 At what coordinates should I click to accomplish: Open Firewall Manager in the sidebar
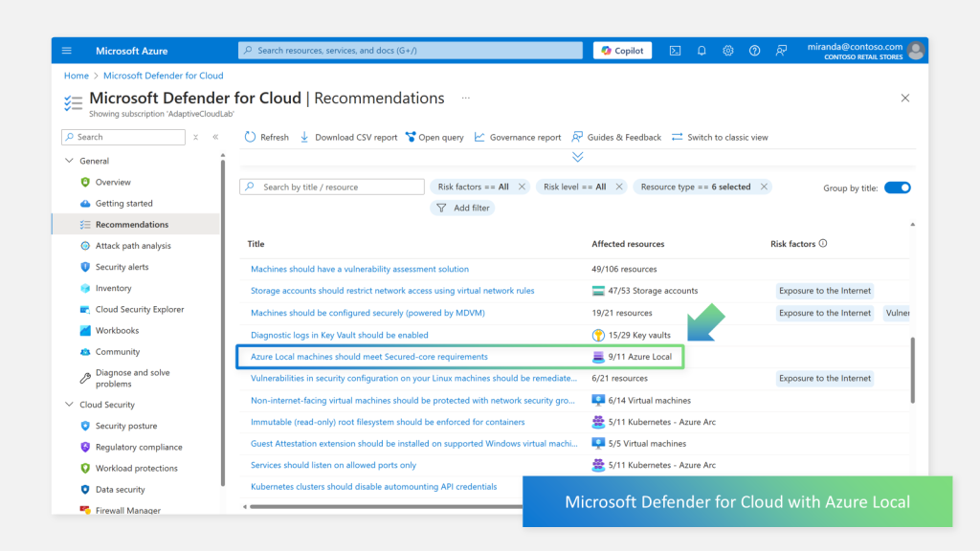coord(127,511)
